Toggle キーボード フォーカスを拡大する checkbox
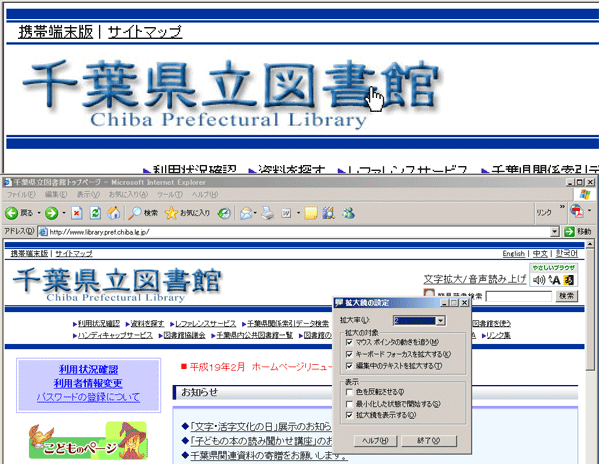 349,354
